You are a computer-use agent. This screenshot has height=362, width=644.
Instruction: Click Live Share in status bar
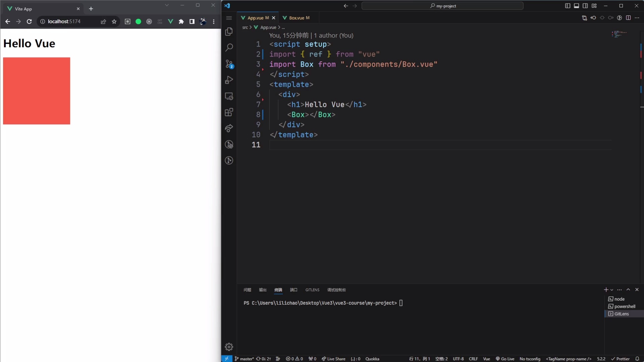click(x=333, y=359)
